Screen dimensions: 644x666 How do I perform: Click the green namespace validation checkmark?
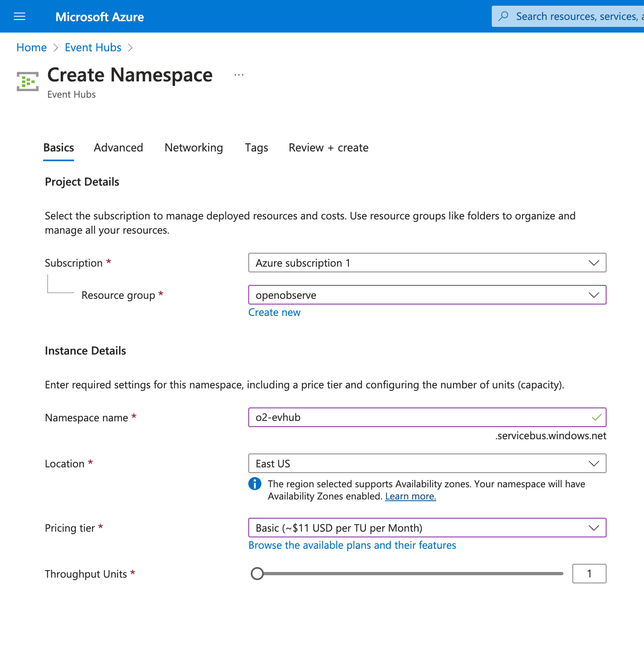[596, 417]
